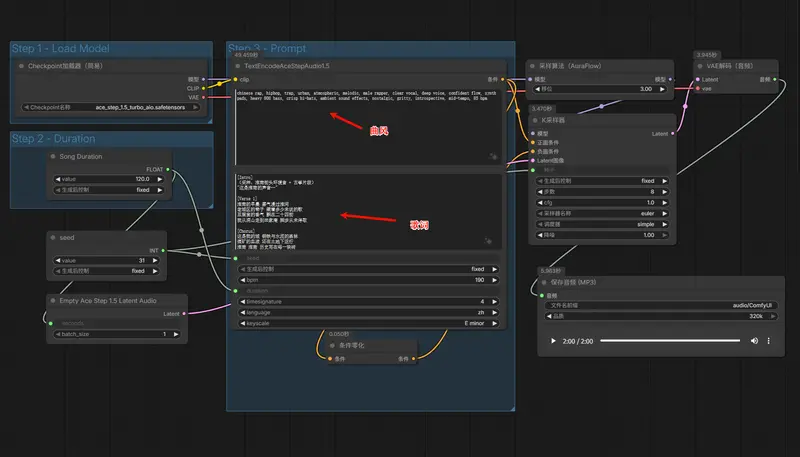Open the timesignature dropdown
The height and width of the screenshot is (457, 800).
tap(368, 301)
